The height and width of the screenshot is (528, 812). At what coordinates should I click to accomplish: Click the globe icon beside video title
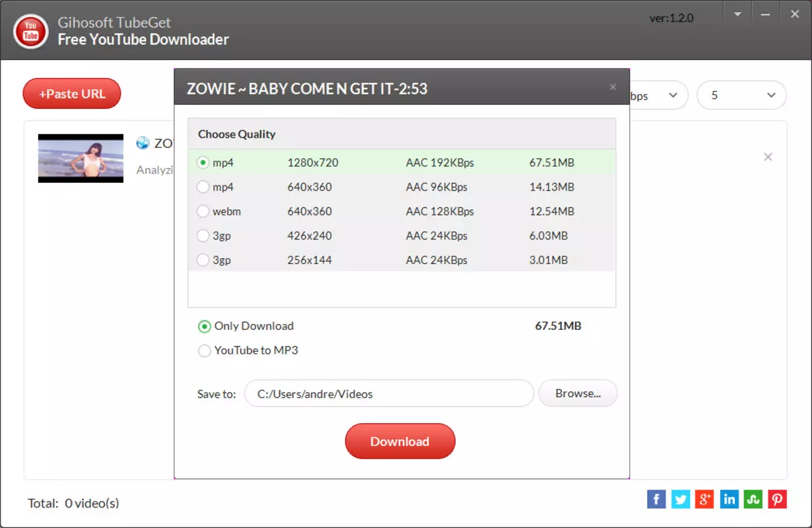(x=143, y=143)
